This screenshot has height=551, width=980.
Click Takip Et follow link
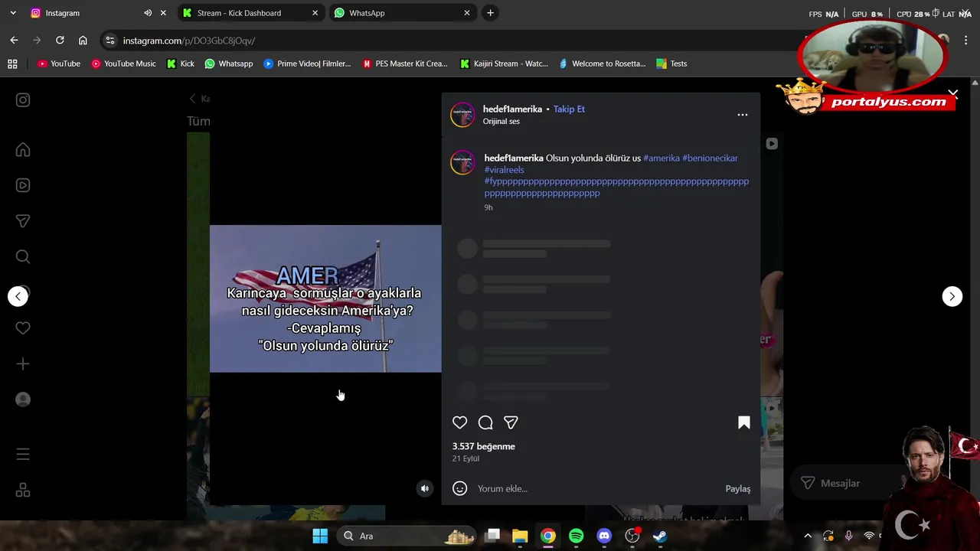[x=569, y=109]
